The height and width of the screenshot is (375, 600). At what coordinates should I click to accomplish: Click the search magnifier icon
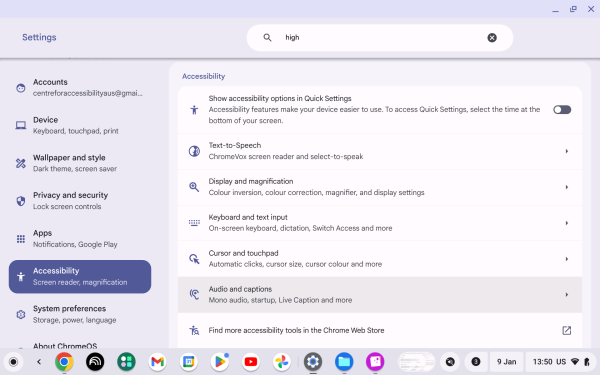pyautogui.click(x=267, y=38)
